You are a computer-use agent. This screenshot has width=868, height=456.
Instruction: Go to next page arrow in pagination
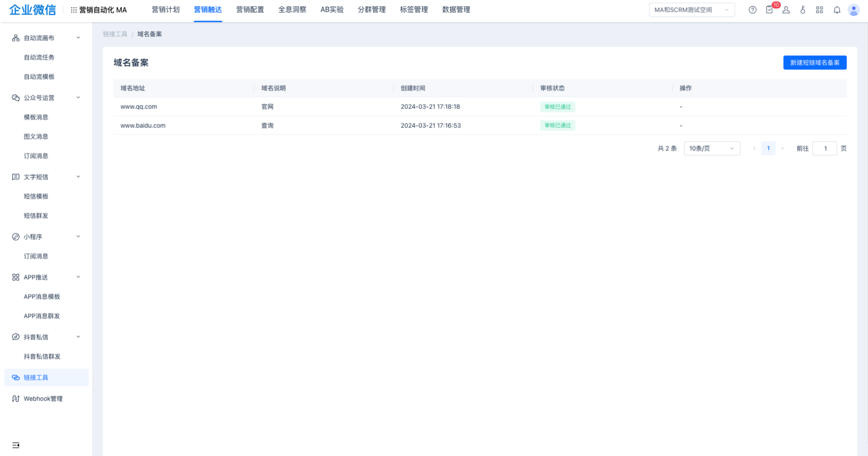click(782, 148)
